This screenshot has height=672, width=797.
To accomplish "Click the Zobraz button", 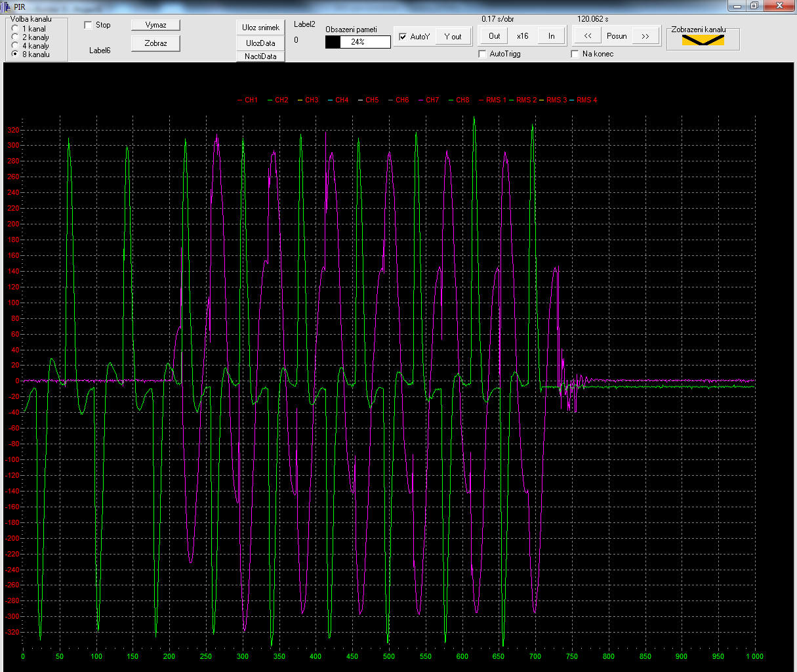I will point(155,43).
